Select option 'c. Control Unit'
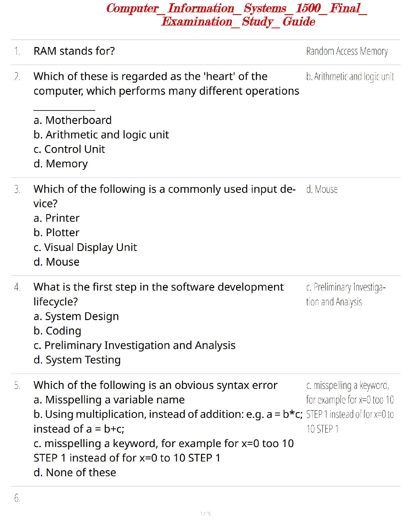This screenshot has width=411, height=532. pyautogui.click(x=69, y=149)
